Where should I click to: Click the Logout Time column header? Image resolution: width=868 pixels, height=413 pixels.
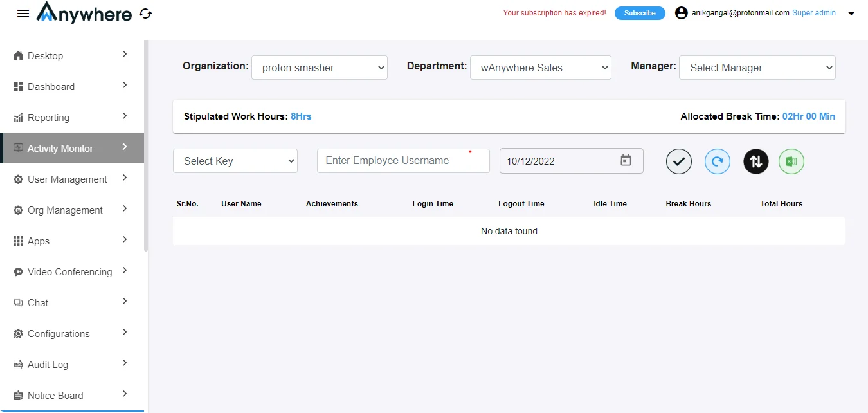click(521, 204)
